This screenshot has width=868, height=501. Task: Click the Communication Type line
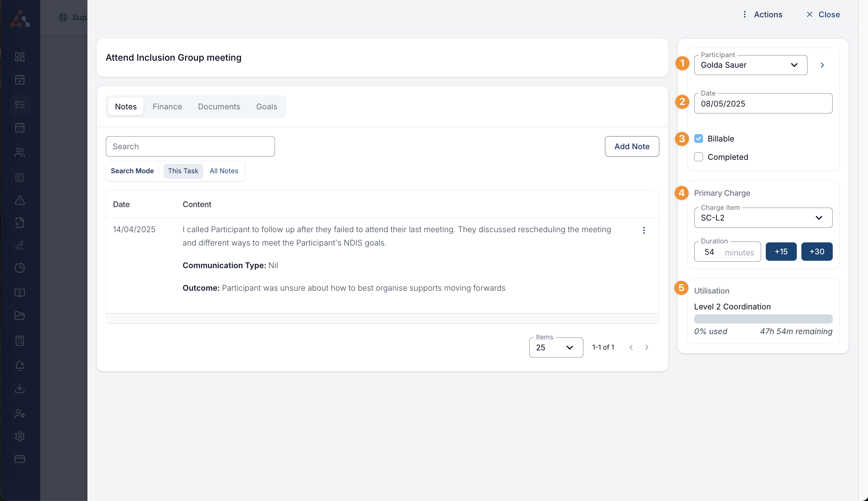pos(230,265)
